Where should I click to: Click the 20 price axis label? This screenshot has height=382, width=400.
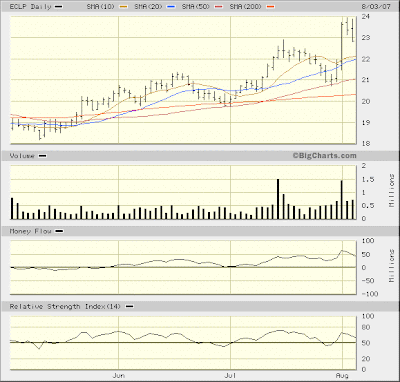click(366, 101)
